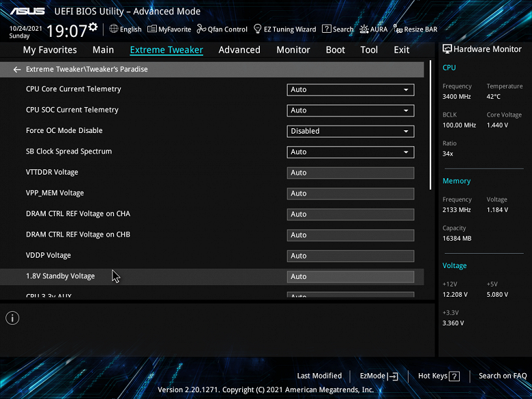532x399 pixels.
Task: Open the Monitor tab
Action: 293,50
